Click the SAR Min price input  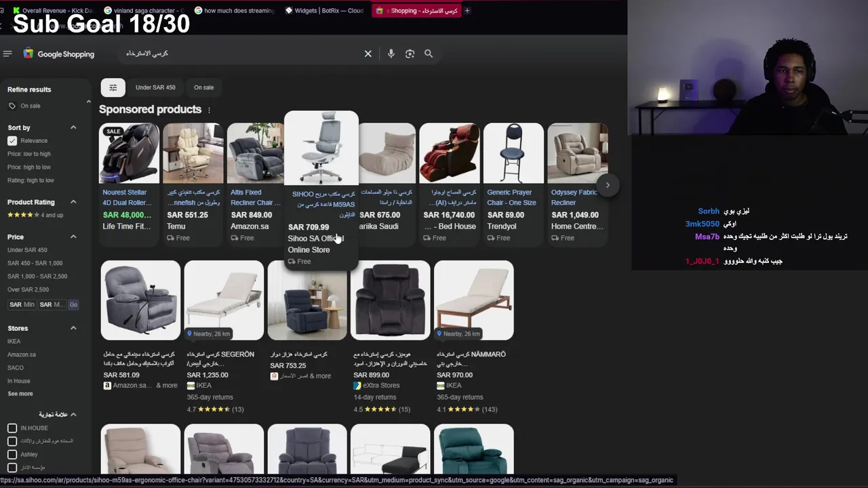pyautogui.click(x=22, y=304)
